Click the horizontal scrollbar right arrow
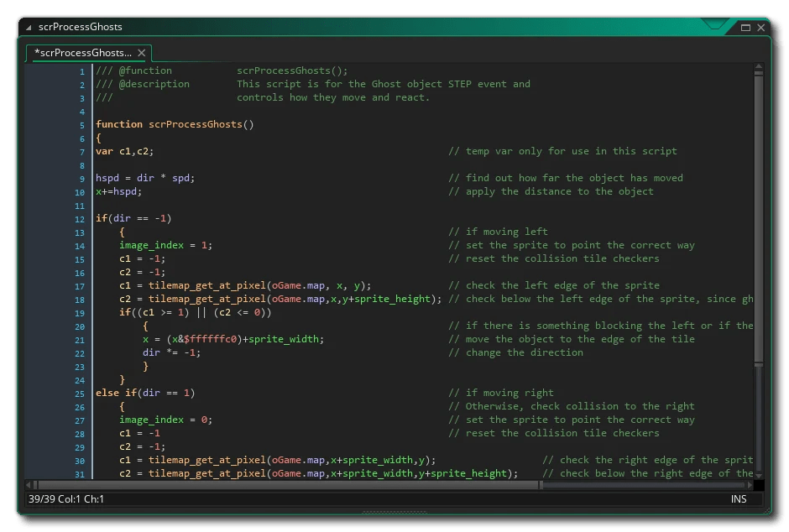The image size is (789, 532). [750, 485]
